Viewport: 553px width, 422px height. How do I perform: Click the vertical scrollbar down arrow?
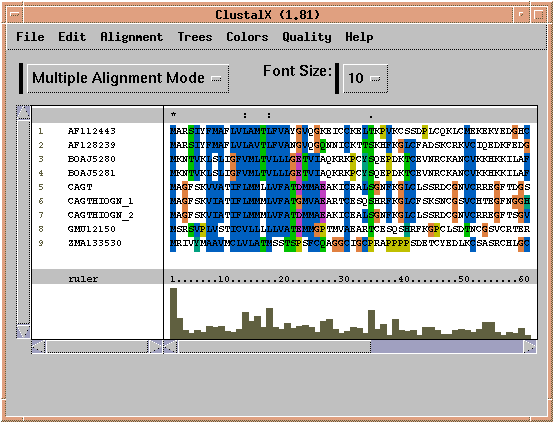point(24,331)
